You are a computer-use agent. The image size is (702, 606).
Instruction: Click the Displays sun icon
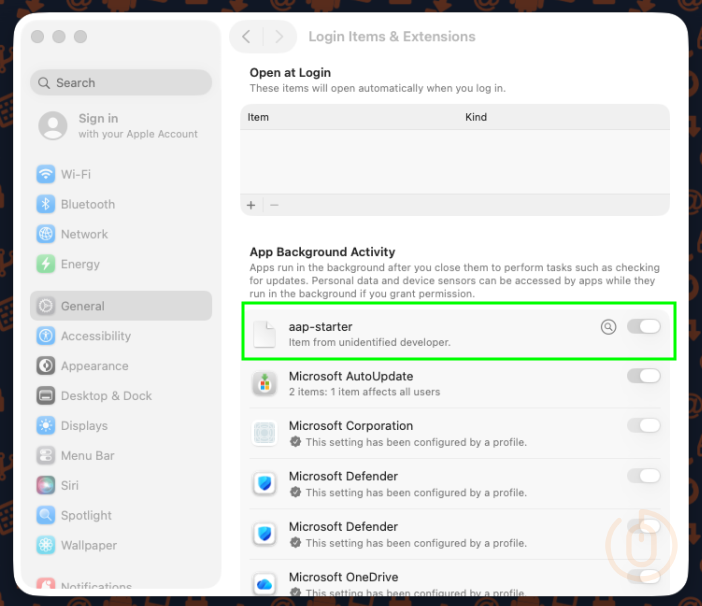tap(46, 426)
